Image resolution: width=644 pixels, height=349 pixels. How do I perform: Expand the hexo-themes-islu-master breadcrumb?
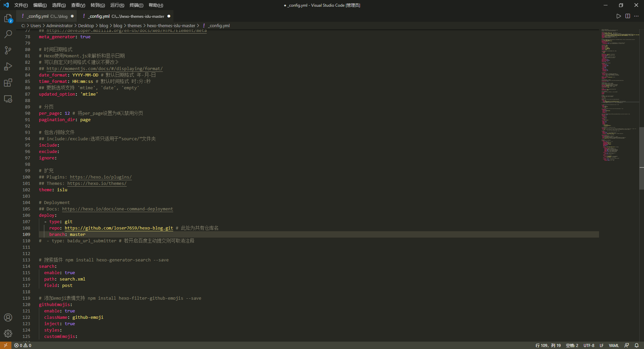click(171, 26)
